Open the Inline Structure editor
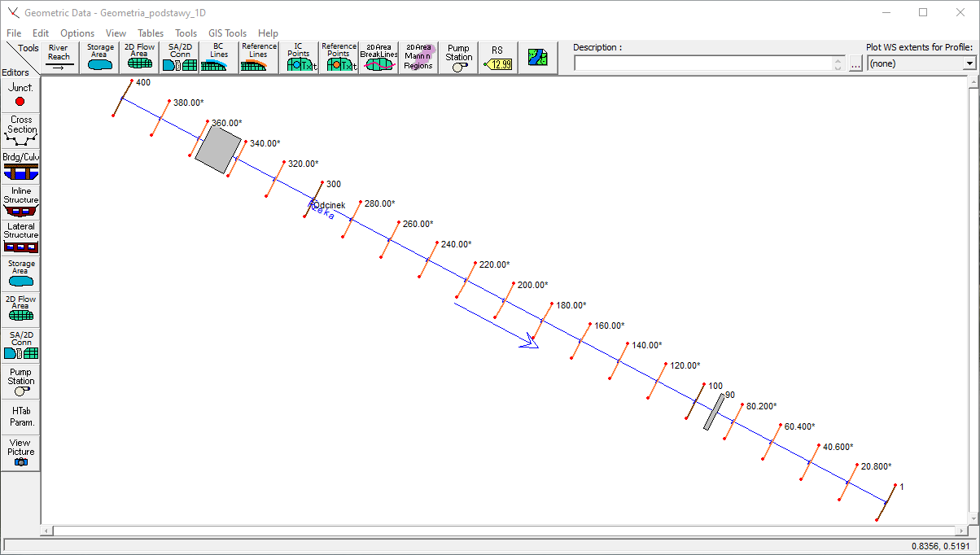The width and height of the screenshot is (980, 555). 21,202
